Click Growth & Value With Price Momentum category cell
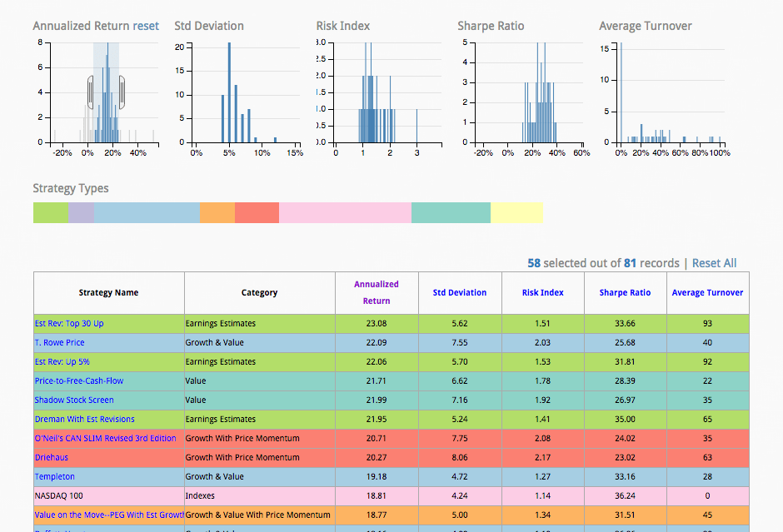Viewport: 783px width, 532px height. [260, 515]
